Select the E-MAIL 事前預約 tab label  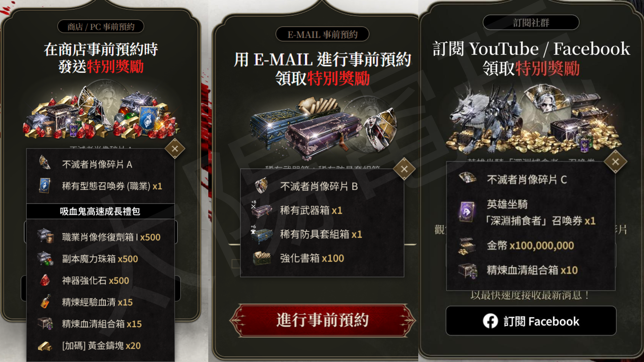click(x=322, y=34)
